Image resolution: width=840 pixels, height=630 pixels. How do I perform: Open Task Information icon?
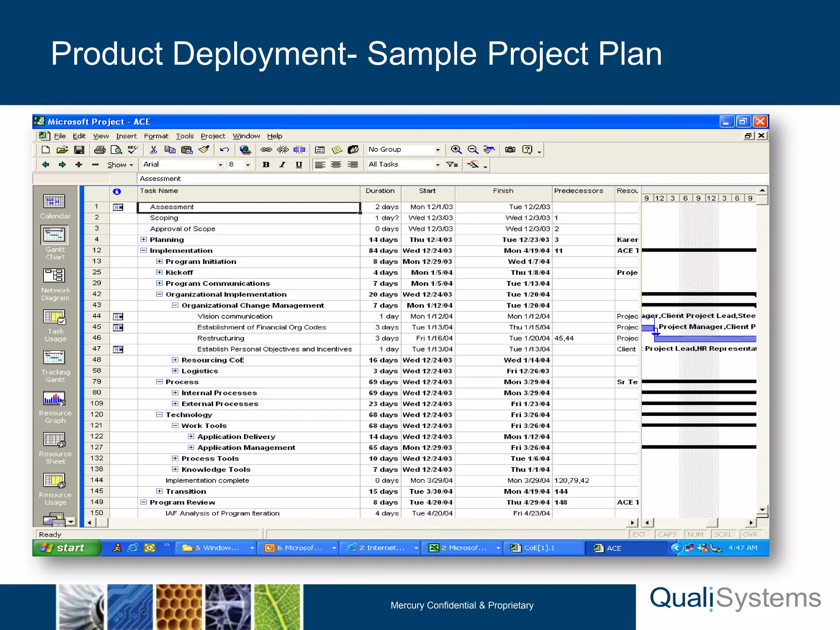tap(320, 150)
